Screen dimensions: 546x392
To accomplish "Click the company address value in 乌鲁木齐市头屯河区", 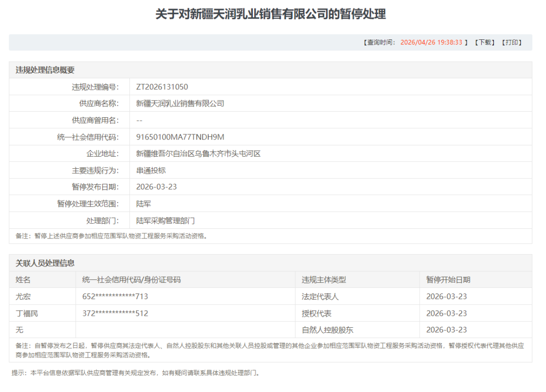I will (x=198, y=154).
